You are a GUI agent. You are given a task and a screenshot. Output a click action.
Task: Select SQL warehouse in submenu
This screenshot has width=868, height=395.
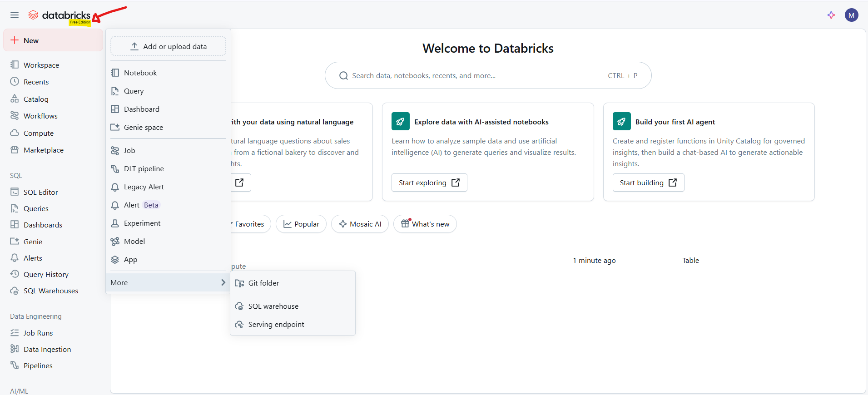click(293, 306)
